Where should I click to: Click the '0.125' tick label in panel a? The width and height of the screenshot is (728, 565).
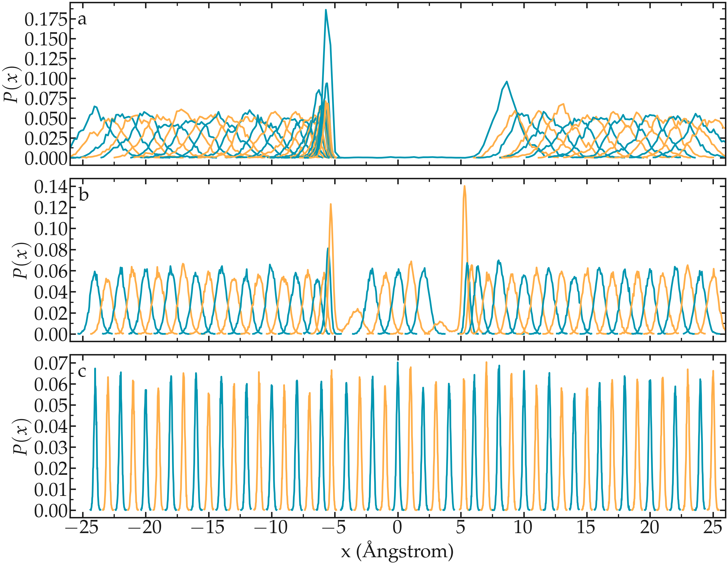click(46, 59)
